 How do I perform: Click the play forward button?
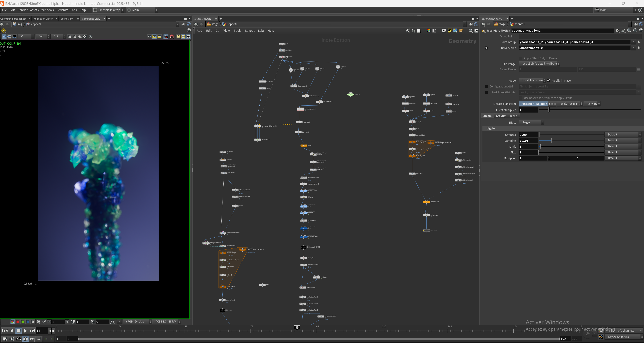[25, 331]
